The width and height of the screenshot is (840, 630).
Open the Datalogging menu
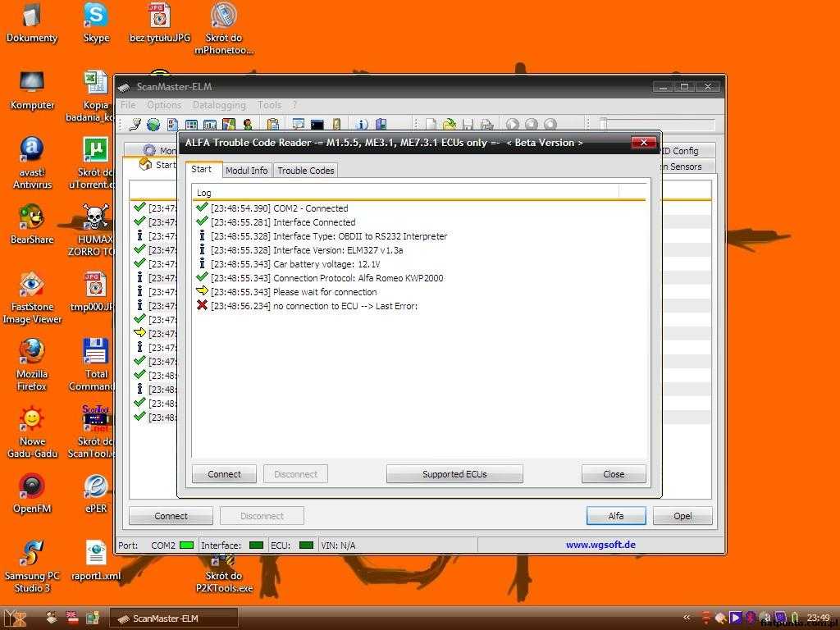(x=219, y=104)
